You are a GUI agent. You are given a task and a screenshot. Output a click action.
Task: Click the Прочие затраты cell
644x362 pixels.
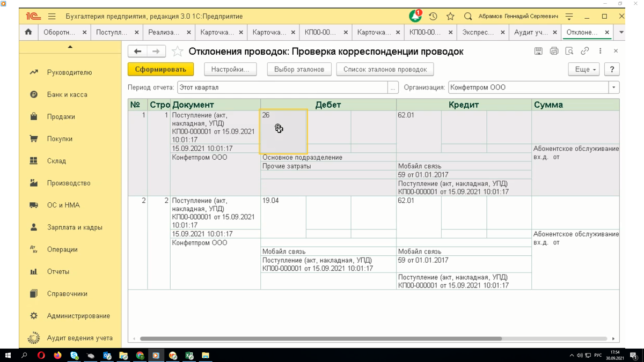[x=328, y=166]
